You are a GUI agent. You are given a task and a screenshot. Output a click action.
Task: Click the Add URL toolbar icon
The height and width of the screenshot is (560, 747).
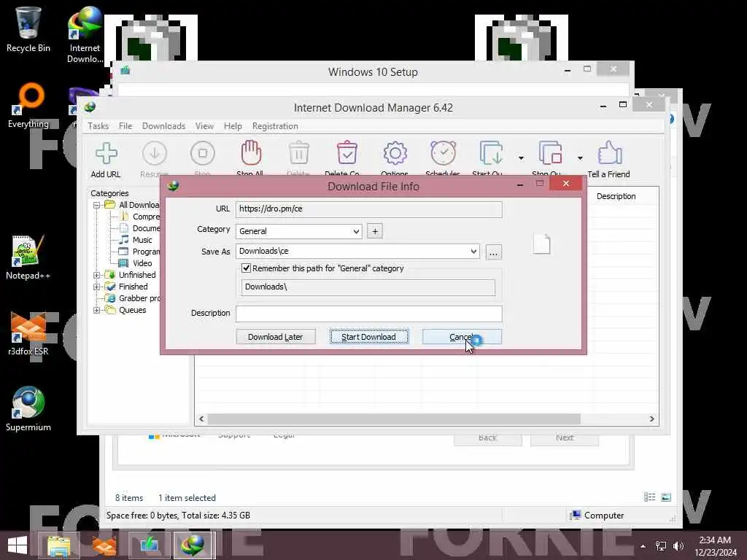click(x=106, y=154)
